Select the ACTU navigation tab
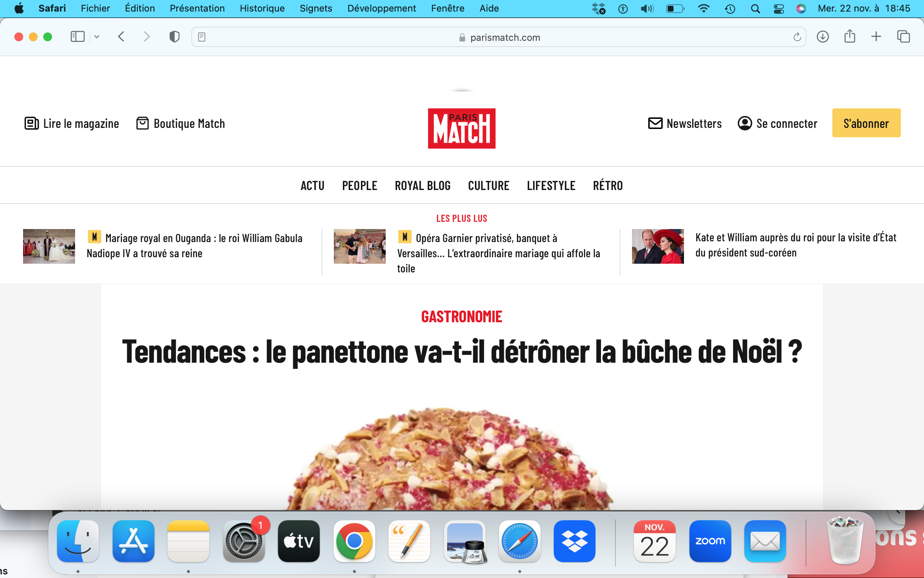The height and width of the screenshot is (578, 924). [x=312, y=185]
